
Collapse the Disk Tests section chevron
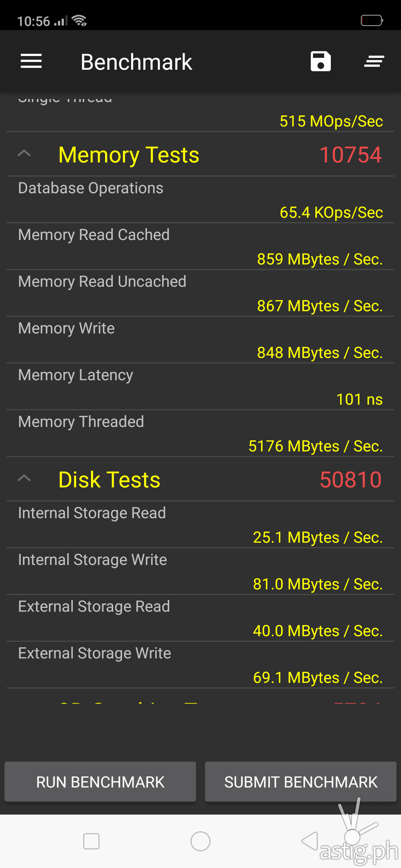pyautogui.click(x=25, y=479)
